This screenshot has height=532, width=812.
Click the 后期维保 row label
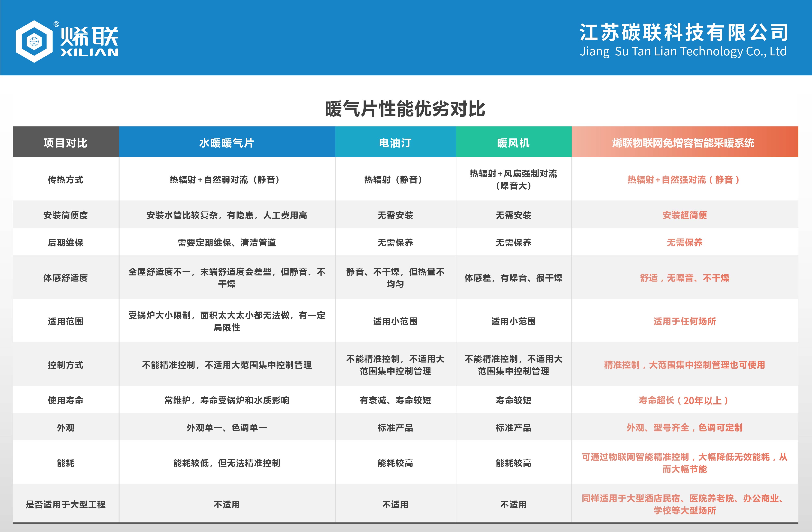(x=66, y=242)
